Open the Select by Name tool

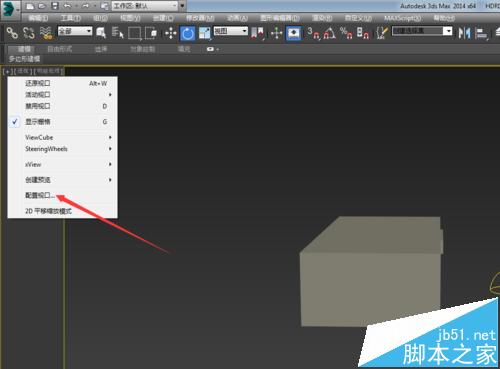118,33
